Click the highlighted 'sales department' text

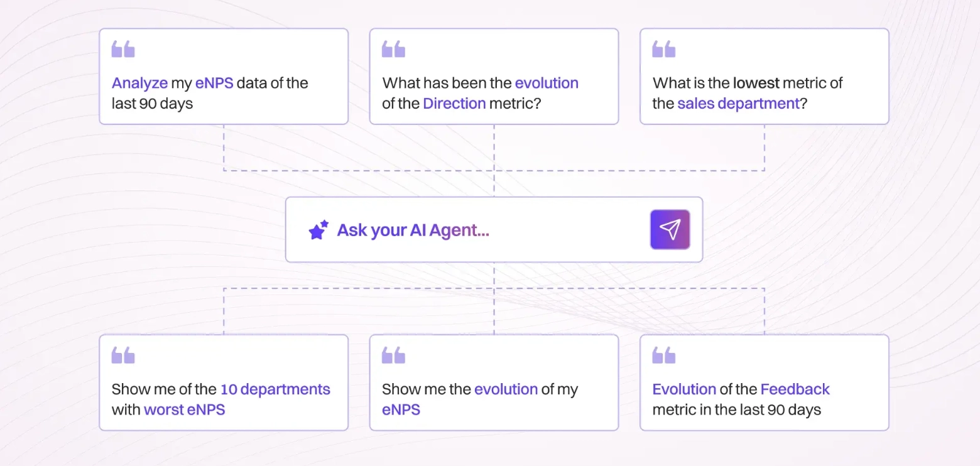738,104
